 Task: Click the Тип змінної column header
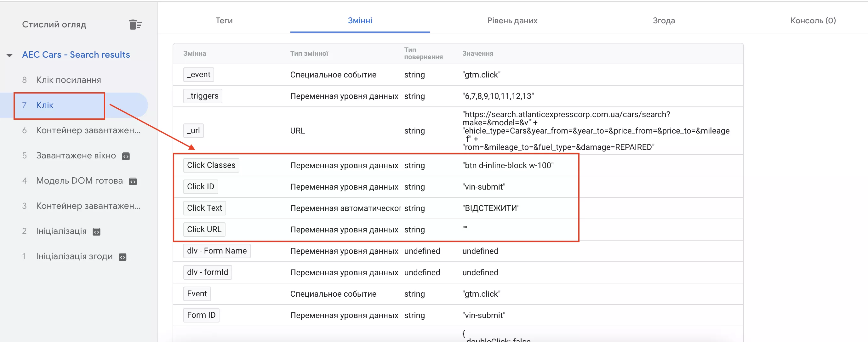point(309,54)
